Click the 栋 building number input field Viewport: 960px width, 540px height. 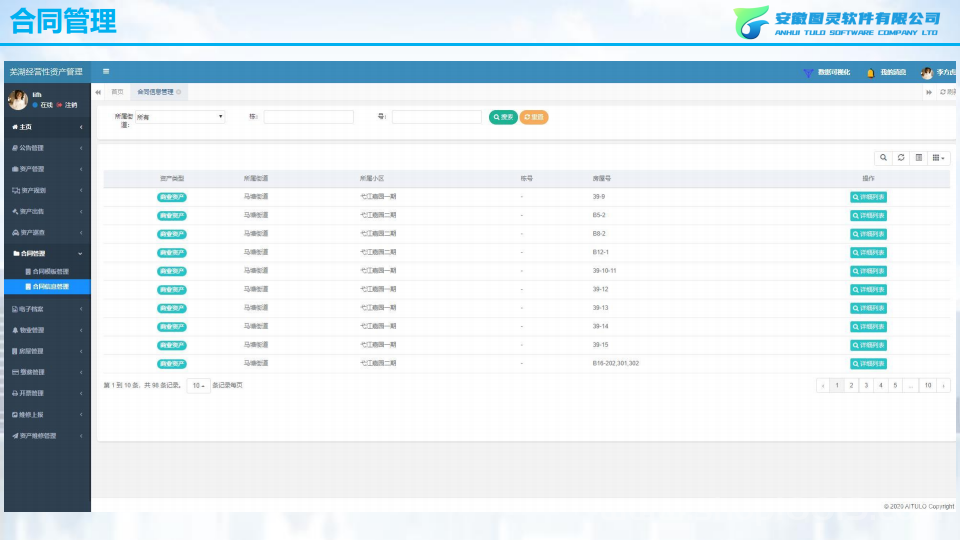coord(309,117)
